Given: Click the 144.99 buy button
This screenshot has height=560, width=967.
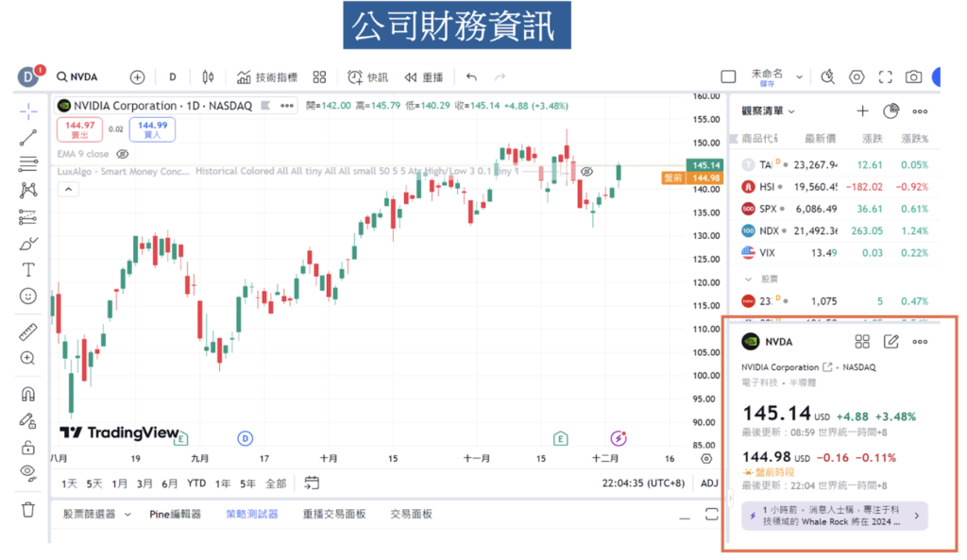Looking at the screenshot, I should tap(152, 129).
